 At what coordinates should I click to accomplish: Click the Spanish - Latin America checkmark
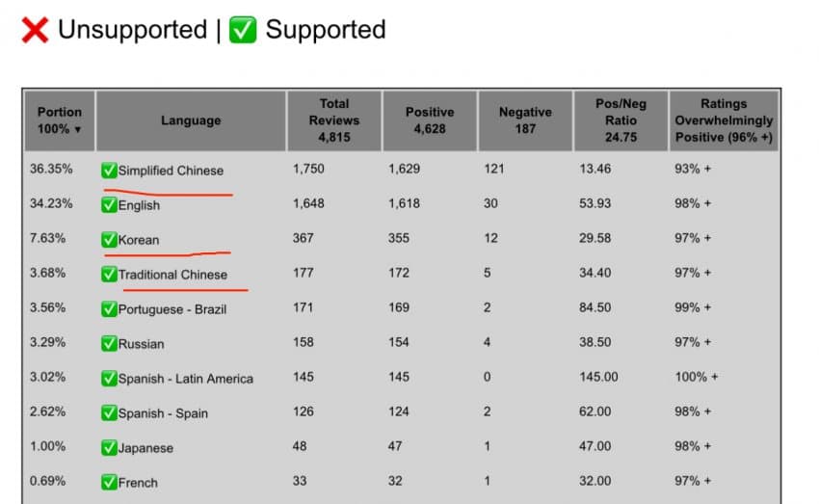click(109, 378)
